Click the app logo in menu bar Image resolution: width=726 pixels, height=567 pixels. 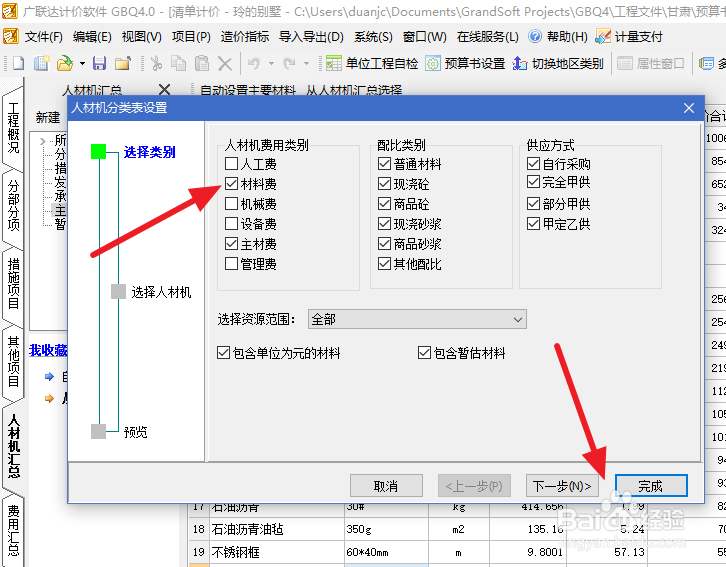pos(11,36)
